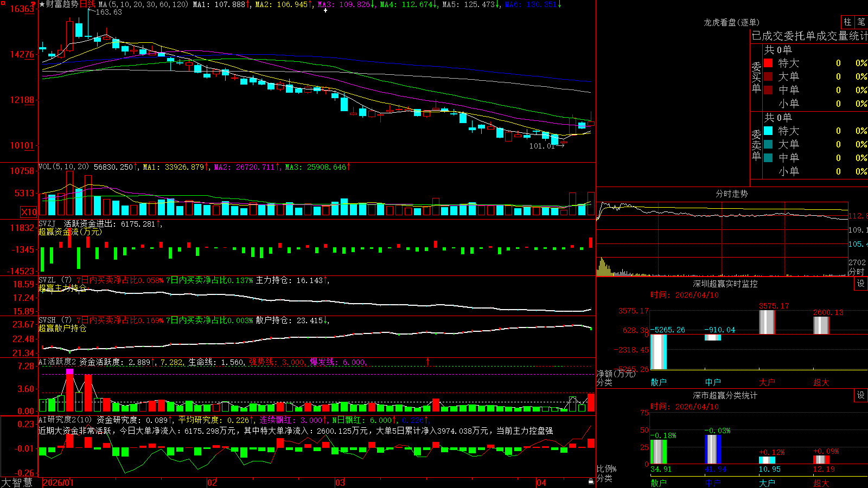Click the 04 month marker on timeline
Viewport: 868px width, 488px height.
click(x=541, y=483)
